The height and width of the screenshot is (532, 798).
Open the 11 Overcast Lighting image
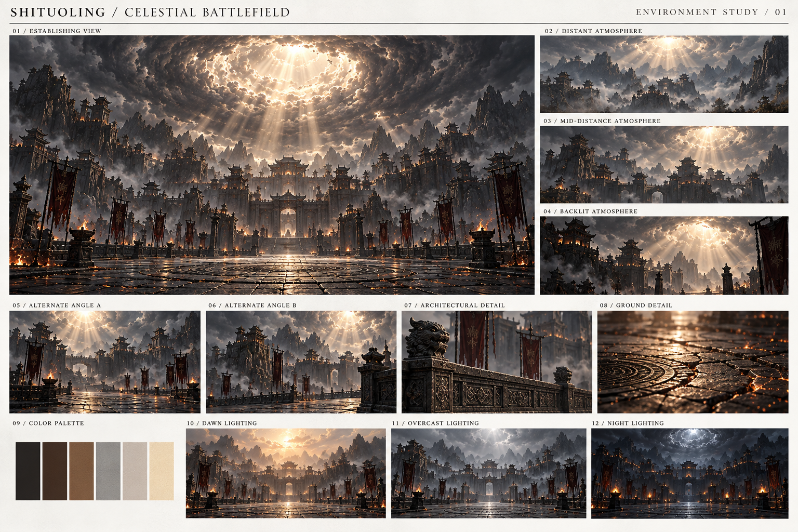tap(489, 473)
